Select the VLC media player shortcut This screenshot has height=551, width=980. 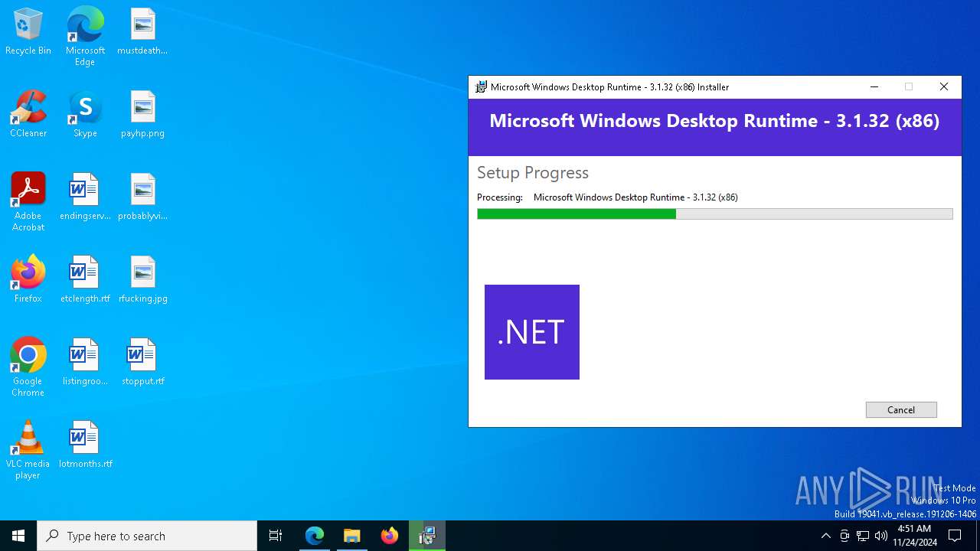(x=28, y=450)
